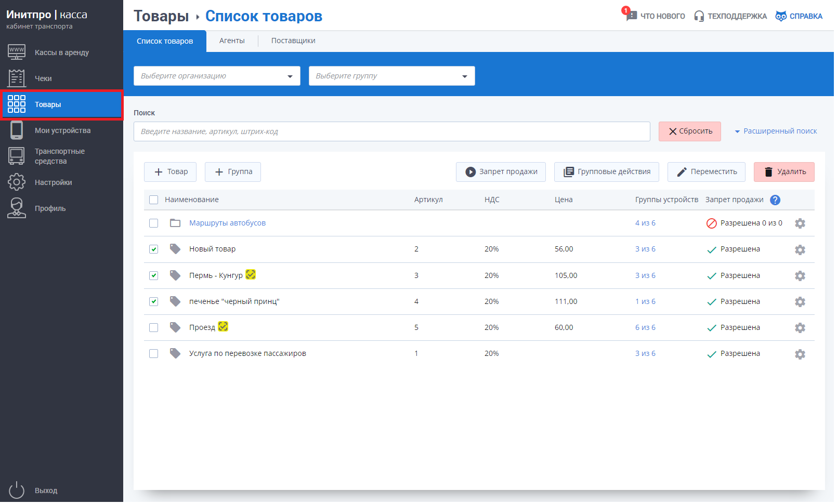Switch to the Агенты tab
This screenshot has width=837, height=504.
pos(232,41)
